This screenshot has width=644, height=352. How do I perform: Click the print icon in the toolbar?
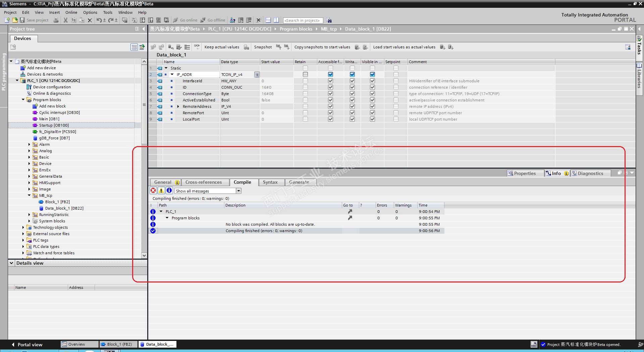pyautogui.click(x=56, y=20)
